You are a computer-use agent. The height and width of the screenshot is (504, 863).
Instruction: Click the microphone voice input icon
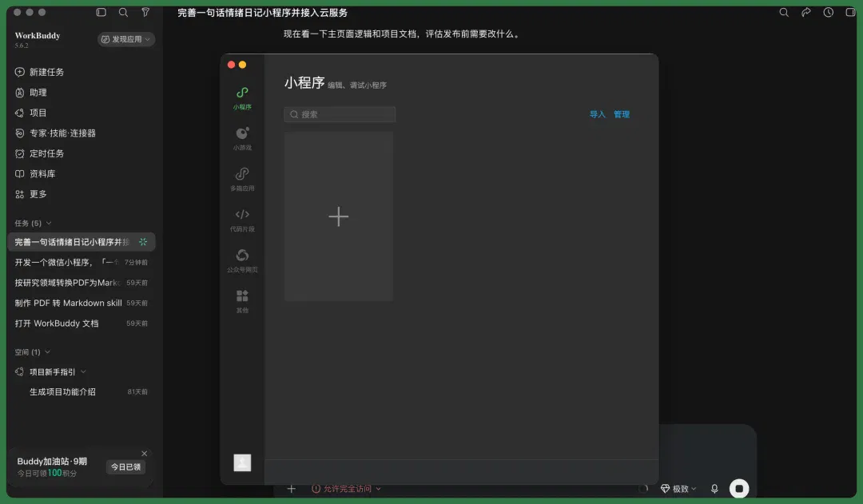[x=714, y=489]
